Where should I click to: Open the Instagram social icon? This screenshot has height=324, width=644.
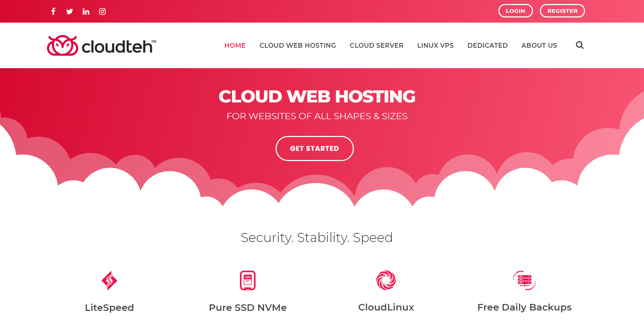click(x=102, y=11)
